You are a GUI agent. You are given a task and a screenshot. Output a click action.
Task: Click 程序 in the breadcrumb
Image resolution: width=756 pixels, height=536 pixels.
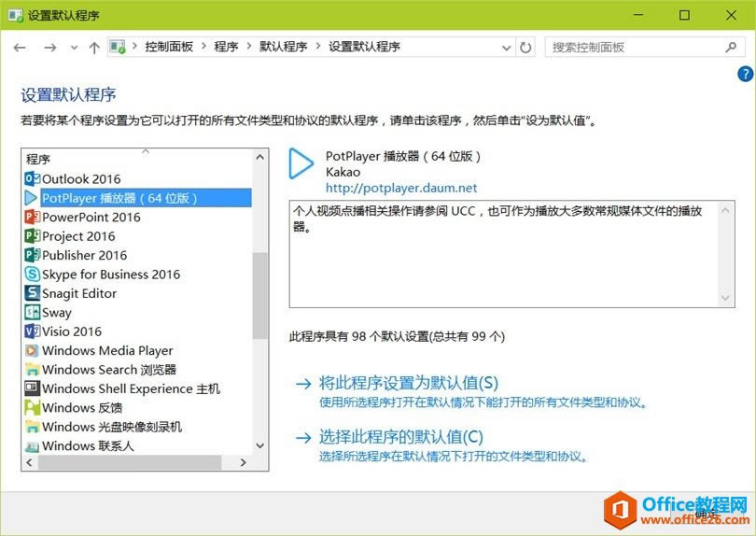coord(226,47)
